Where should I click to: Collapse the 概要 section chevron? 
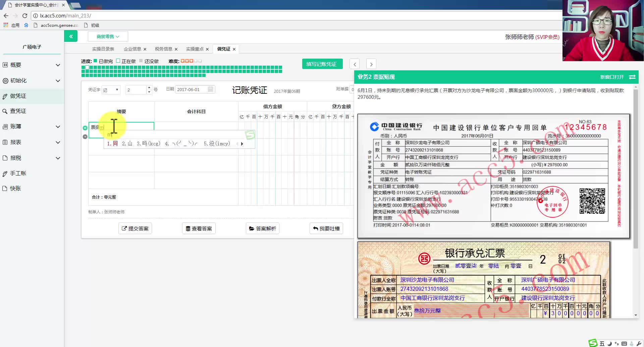pyautogui.click(x=58, y=65)
